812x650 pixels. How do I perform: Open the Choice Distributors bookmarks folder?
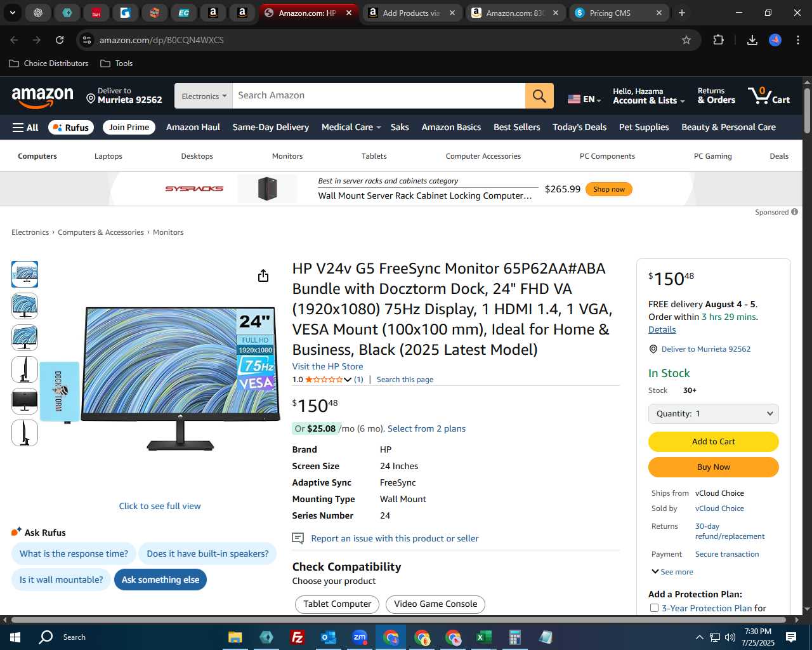point(49,63)
